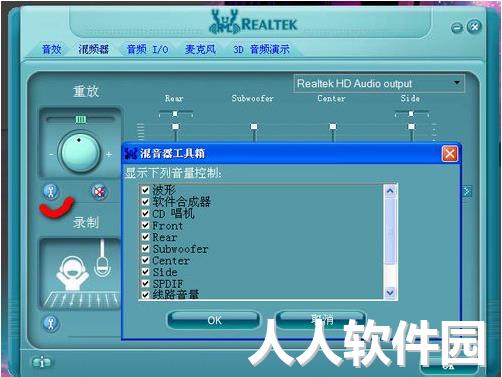Close the mixer toolbox dialog
Viewport: 502px width, 377px height.
point(449,154)
